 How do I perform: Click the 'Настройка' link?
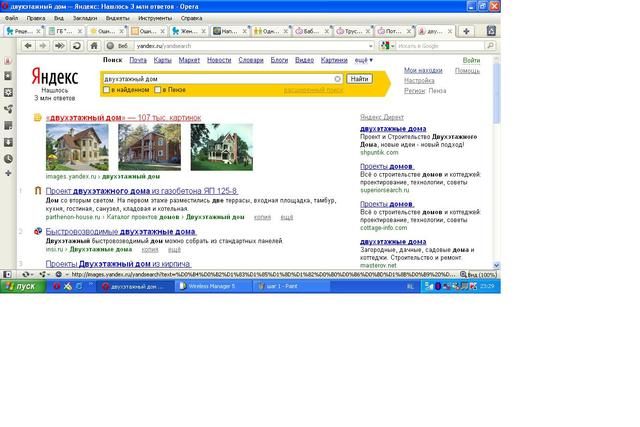[419, 80]
